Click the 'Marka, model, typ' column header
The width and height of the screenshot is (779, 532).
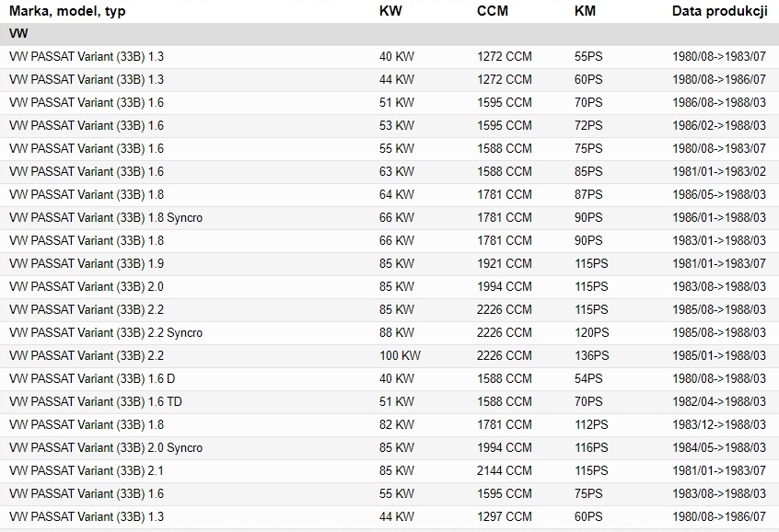pyautogui.click(x=67, y=11)
